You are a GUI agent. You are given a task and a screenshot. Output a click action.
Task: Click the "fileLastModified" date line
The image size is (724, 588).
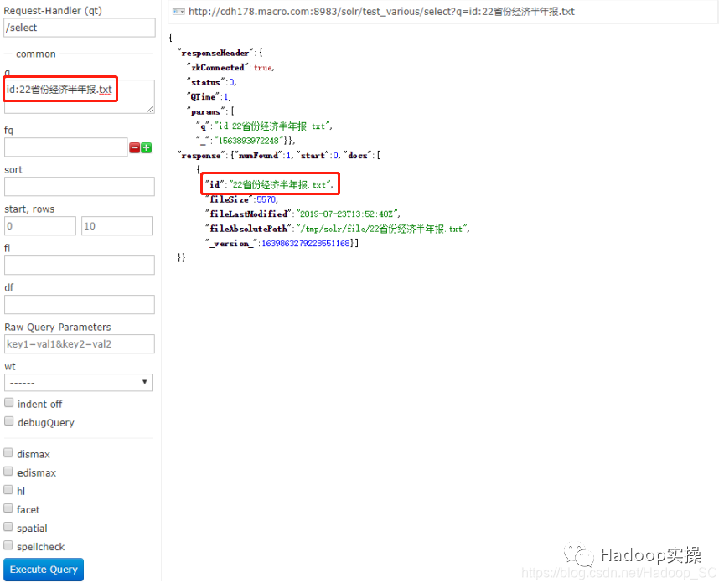point(303,214)
